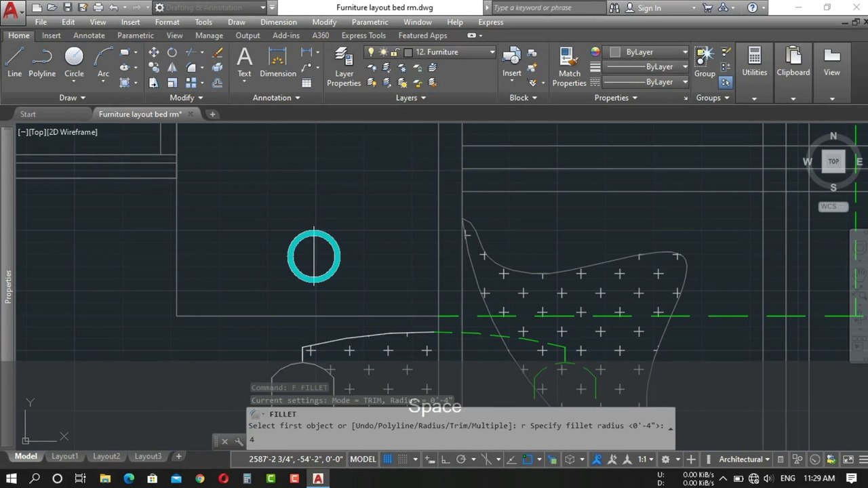Activate the Rectangular Array tool
This screenshot has width=868, height=488.
(191, 83)
